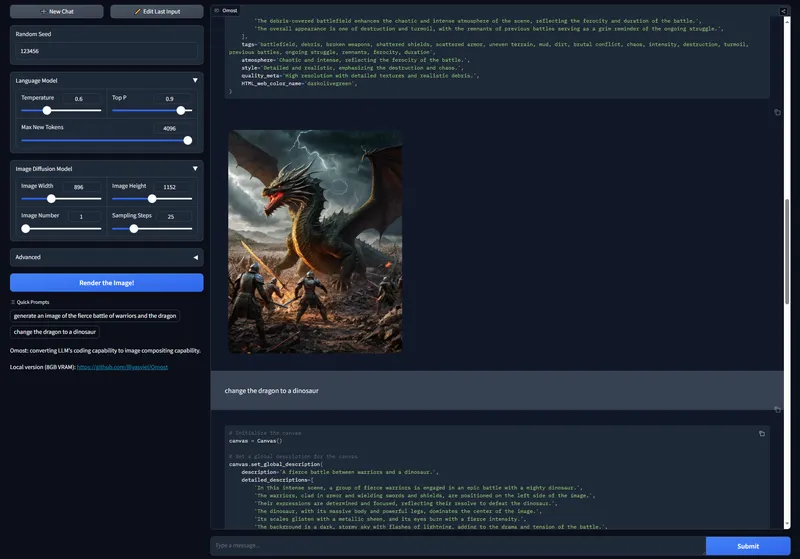Start a New Chat

57,11
